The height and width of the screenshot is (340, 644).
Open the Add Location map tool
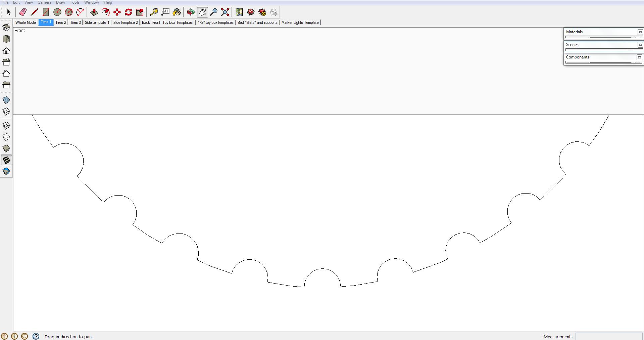pyautogui.click(x=239, y=12)
